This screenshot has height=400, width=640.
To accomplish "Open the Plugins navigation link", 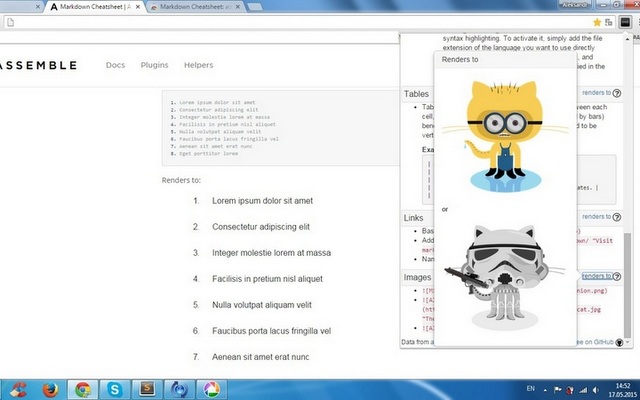I will coord(154,65).
